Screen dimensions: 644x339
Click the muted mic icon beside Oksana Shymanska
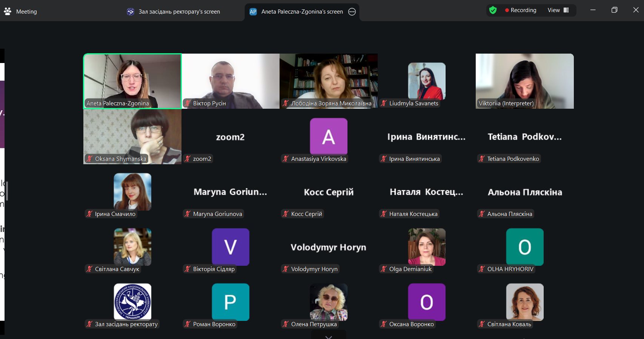(89, 159)
